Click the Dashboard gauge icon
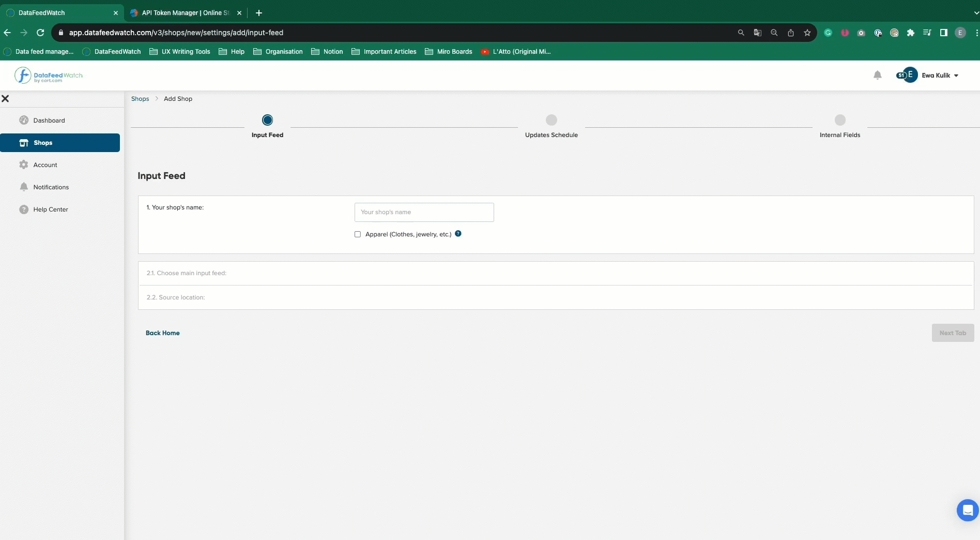Viewport: 980px width, 540px height. click(x=24, y=120)
